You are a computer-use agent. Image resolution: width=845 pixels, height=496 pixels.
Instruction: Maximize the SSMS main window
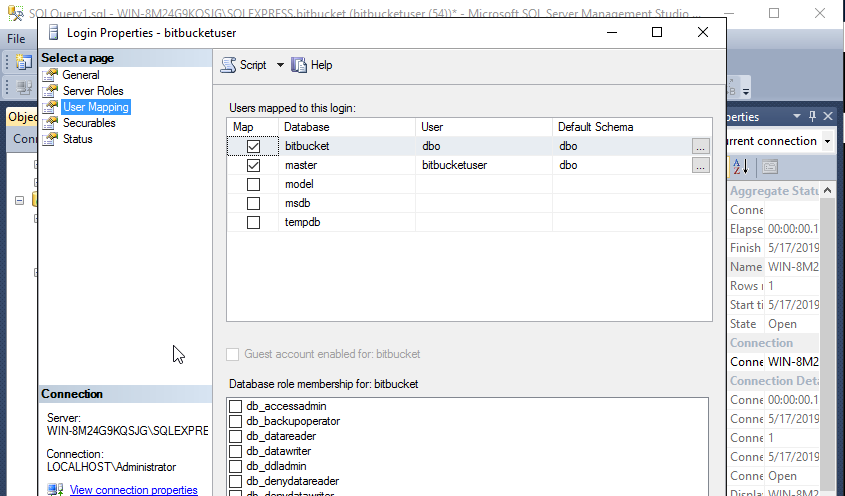pyautogui.click(x=774, y=13)
